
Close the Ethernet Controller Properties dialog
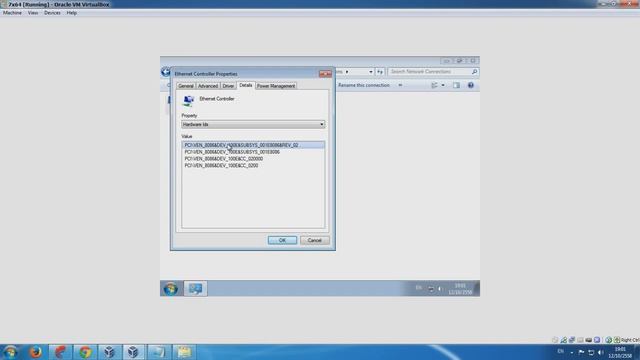click(325, 74)
